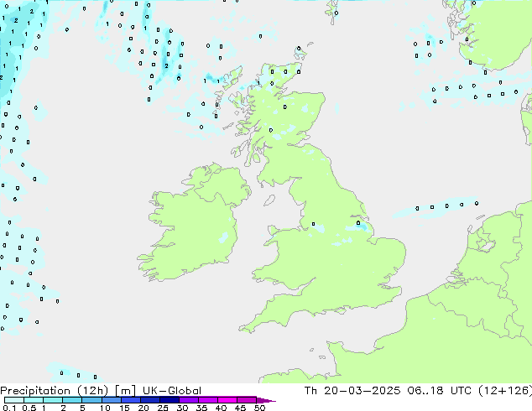Viewport: 532px width, 411px height.
Task: Click the 25–30 navy legend swatch
Action: [170, 400]
